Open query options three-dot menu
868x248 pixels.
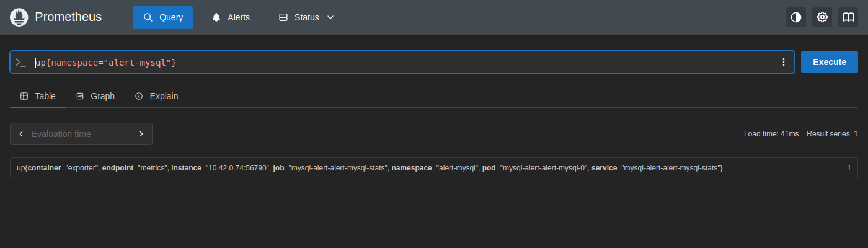[783, 62]
